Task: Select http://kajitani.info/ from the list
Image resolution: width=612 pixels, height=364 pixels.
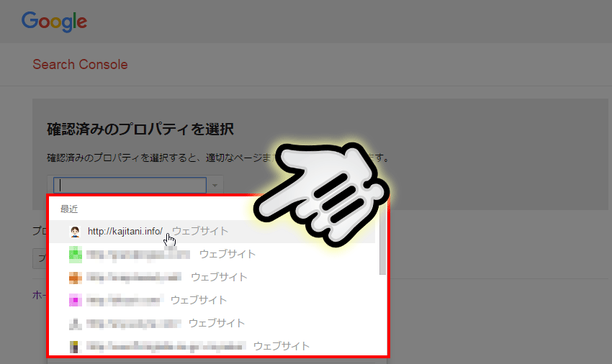Action: click(x=212, y=232)
